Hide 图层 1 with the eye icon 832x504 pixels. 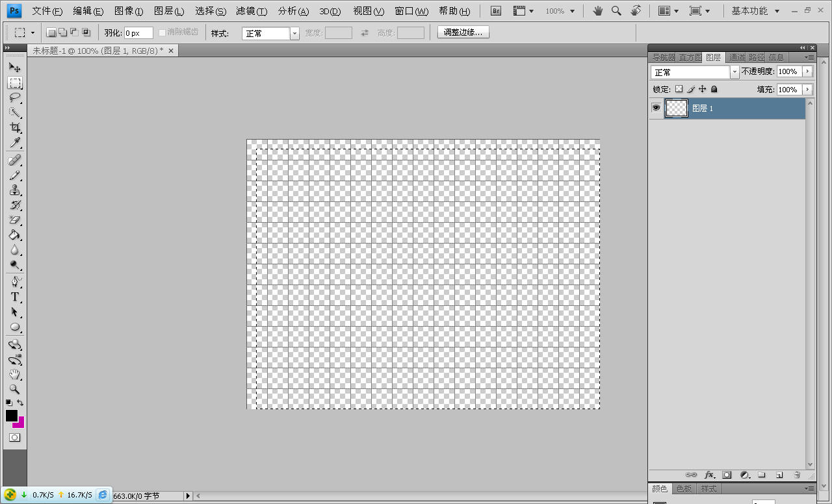click(x=656, y=108)
